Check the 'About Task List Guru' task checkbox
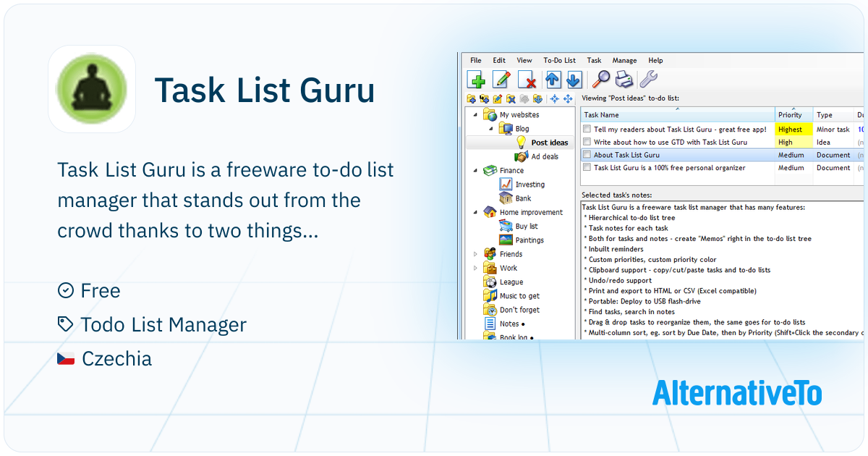 point(587,155)
